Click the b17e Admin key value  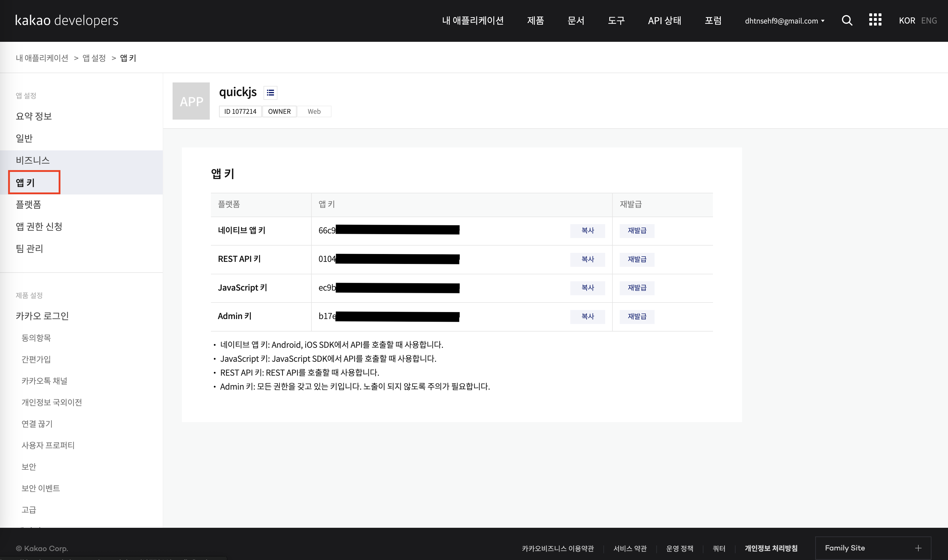(x=389, y=316)
